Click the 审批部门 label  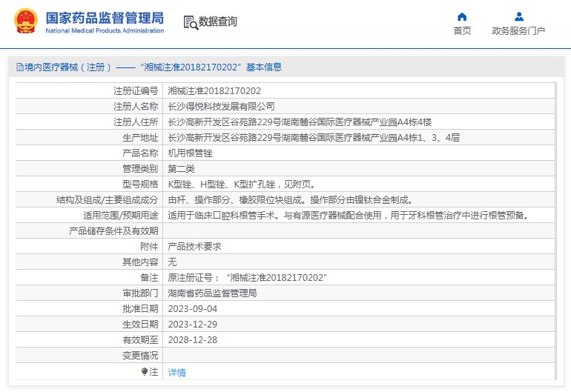(140, 293)
